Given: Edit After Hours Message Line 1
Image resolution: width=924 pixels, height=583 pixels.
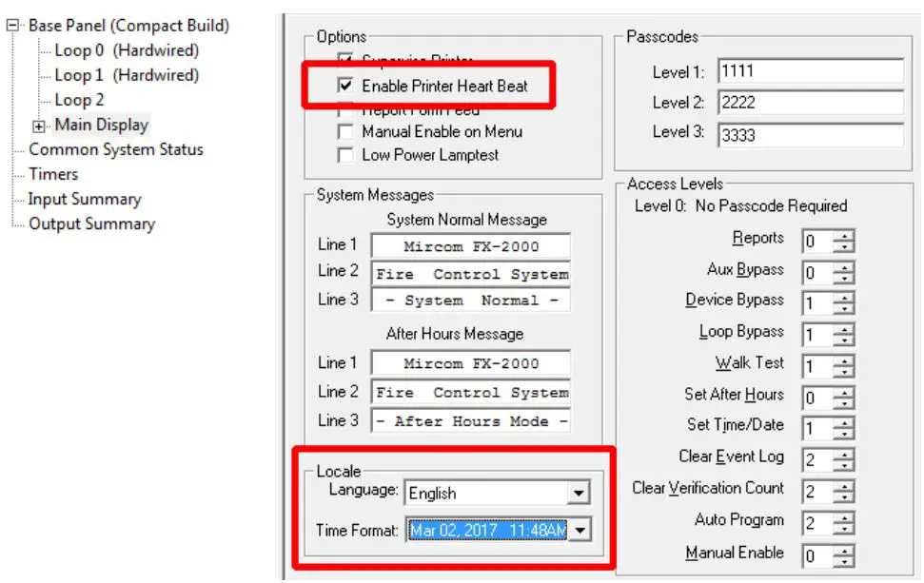Looking at the screenshot, I should click(471, 363).
